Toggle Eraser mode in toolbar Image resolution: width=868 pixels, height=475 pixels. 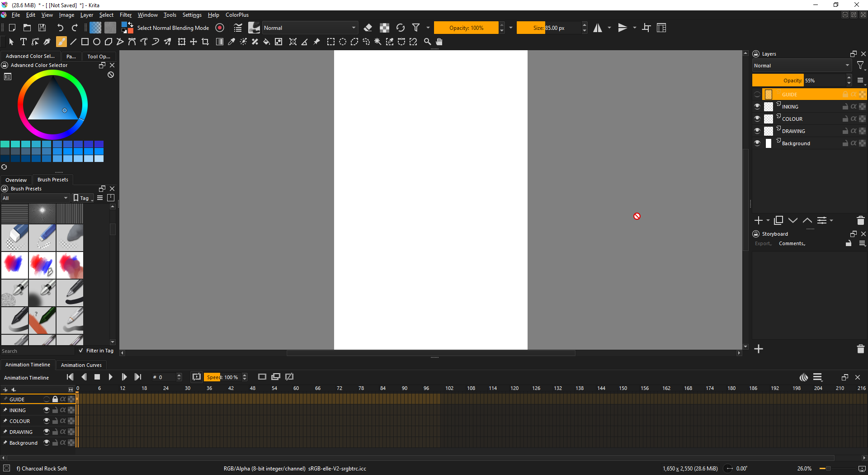tap(368, 28)
